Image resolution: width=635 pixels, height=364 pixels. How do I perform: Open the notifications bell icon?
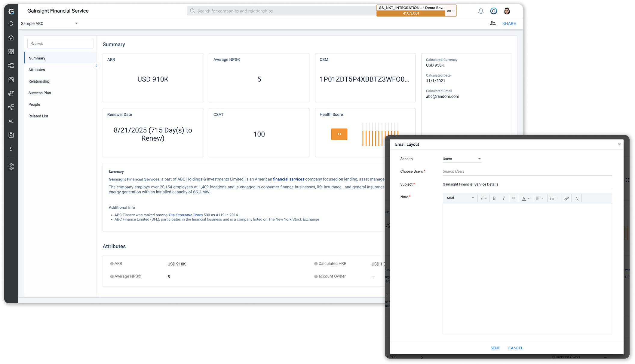click(481, 11)
